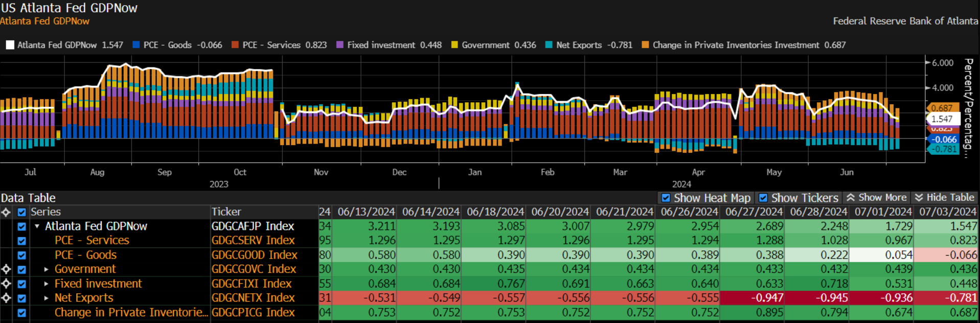
Task: Click the 0.054 PCE Goods table cell
Action: coord(882,255)
